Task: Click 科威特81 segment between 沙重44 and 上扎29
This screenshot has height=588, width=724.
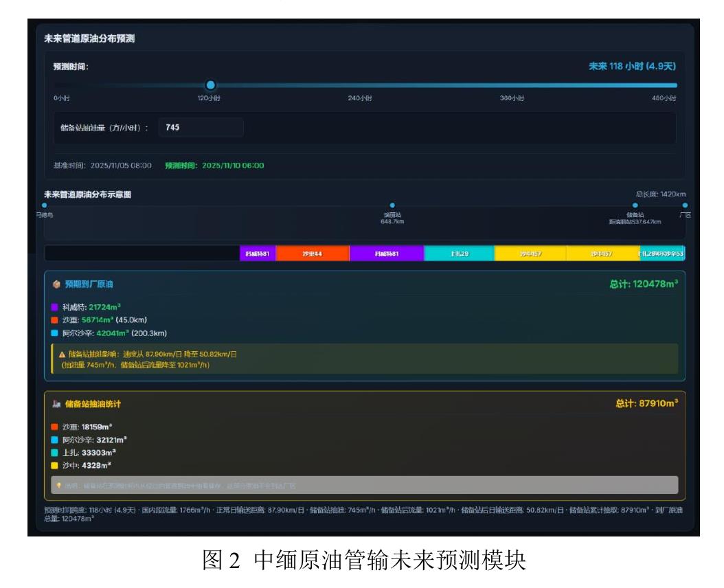Action: click(387, 253)
